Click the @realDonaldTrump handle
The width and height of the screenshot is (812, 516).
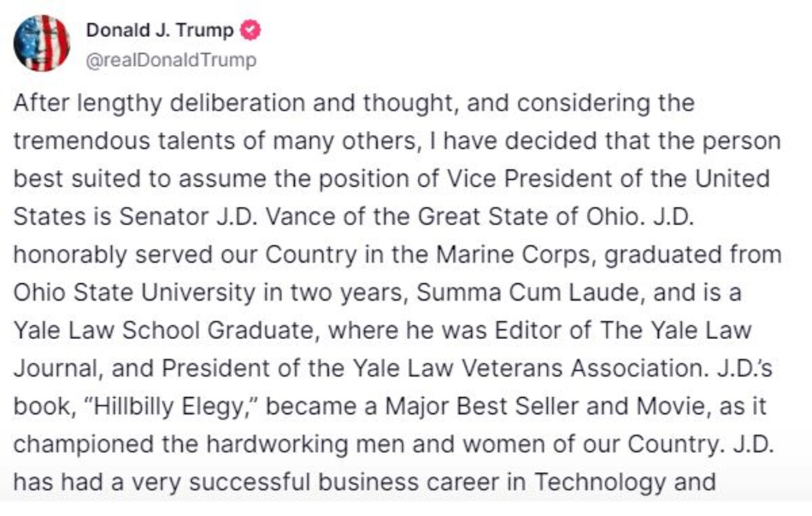click(171, 61)
